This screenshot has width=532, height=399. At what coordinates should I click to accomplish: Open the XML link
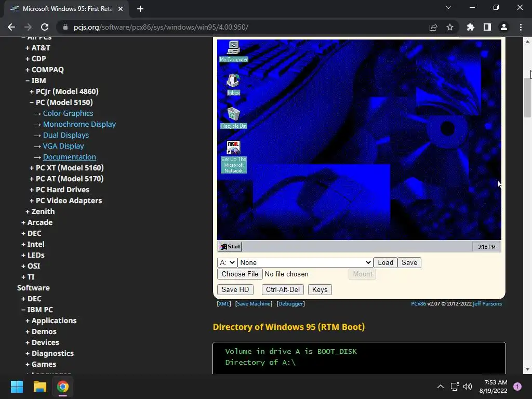[x=223, y=303]
